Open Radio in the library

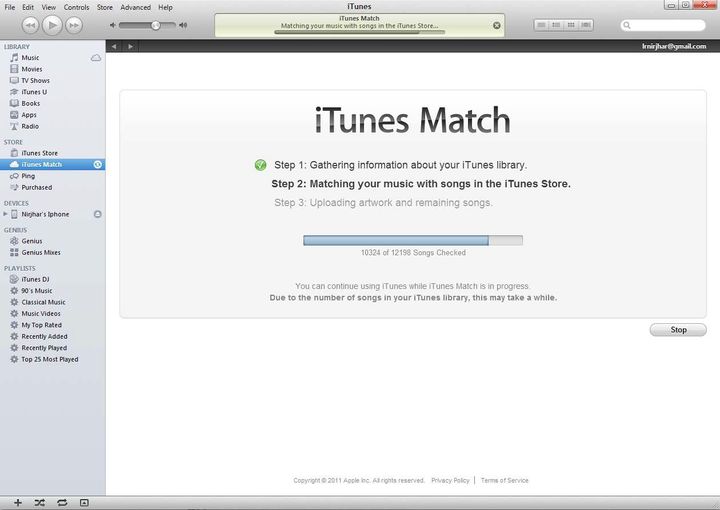pos(30,126)
